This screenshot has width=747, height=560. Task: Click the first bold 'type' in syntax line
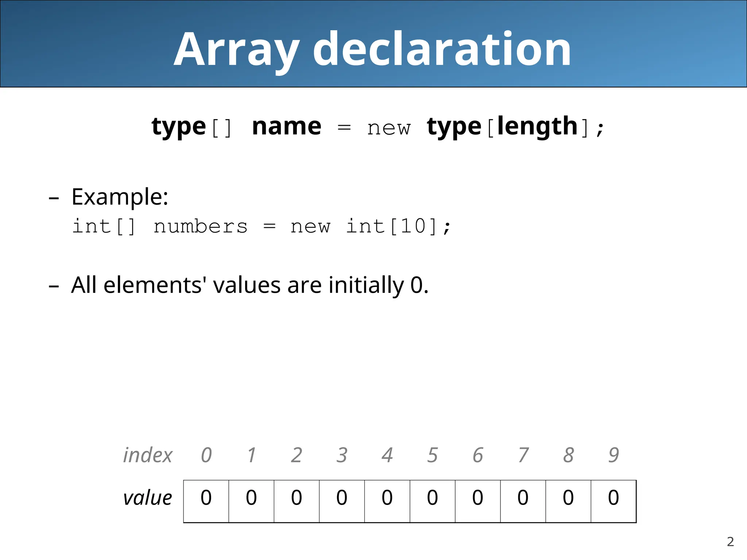(x=179, y=127)
